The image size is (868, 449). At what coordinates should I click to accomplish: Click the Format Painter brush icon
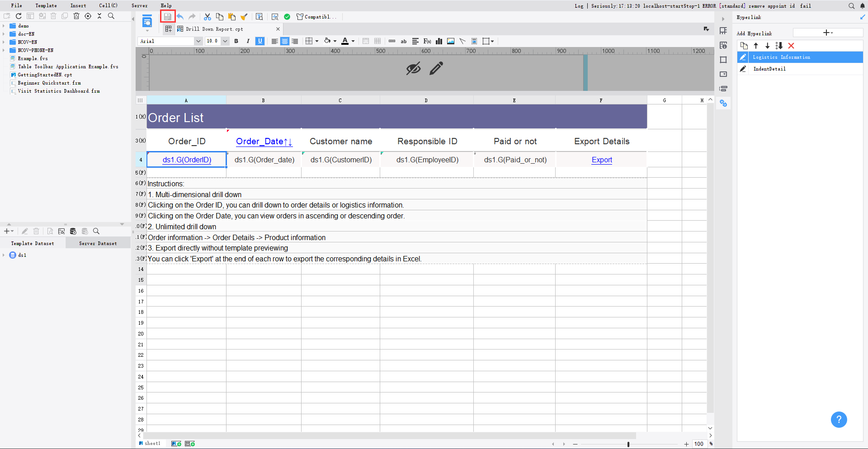[244, 17]
